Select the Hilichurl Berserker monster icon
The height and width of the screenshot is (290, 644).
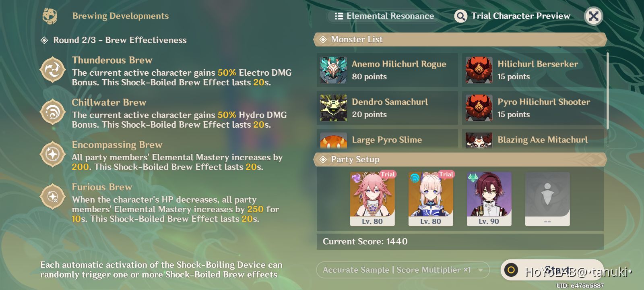click(x=479, y=70)
